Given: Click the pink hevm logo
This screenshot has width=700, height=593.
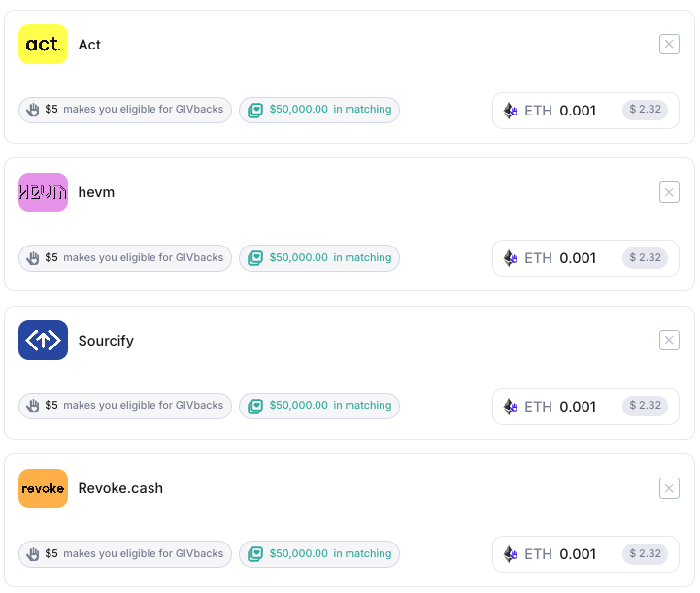Looking at the screenshot, I should pyautogui.click(x=43, y=192).
